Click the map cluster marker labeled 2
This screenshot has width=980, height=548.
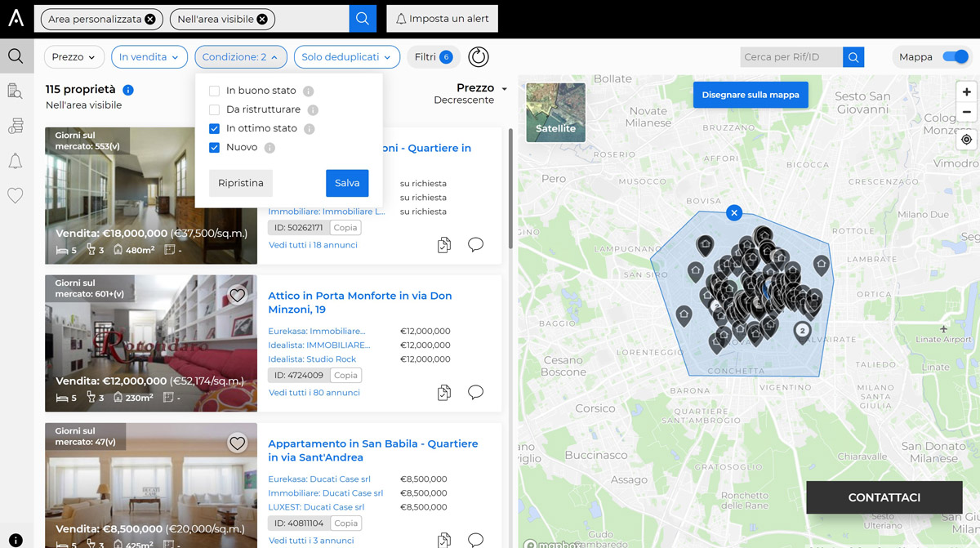click(x=803, y=332)
